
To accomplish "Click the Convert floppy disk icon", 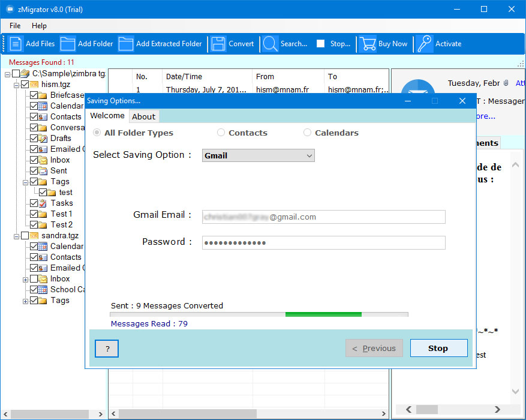I will [x=218, y=44].
